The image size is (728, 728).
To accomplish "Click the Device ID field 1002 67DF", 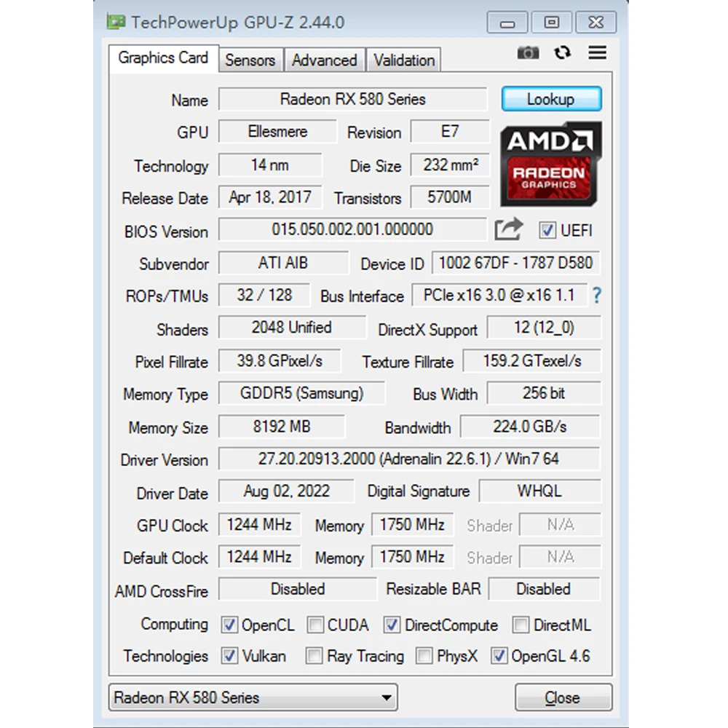I will click(x=516, y=263).
